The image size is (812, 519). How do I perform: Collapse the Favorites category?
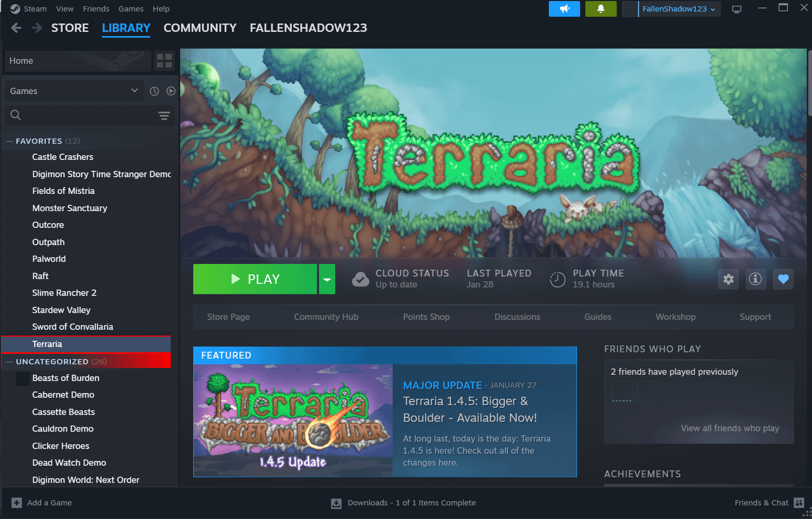tap(9, 141)
